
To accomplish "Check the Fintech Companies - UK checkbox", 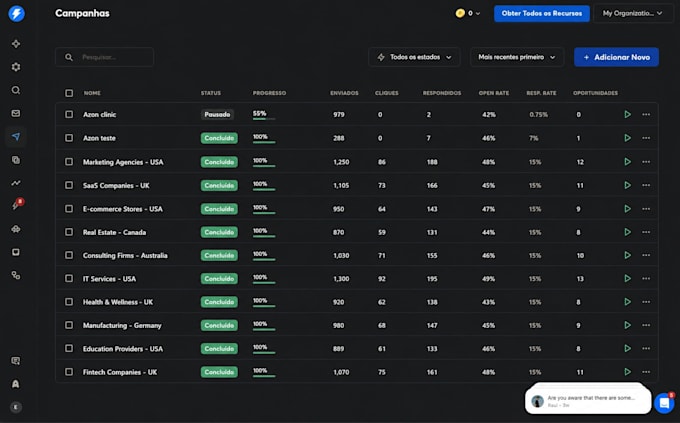I will click(69, 372).
